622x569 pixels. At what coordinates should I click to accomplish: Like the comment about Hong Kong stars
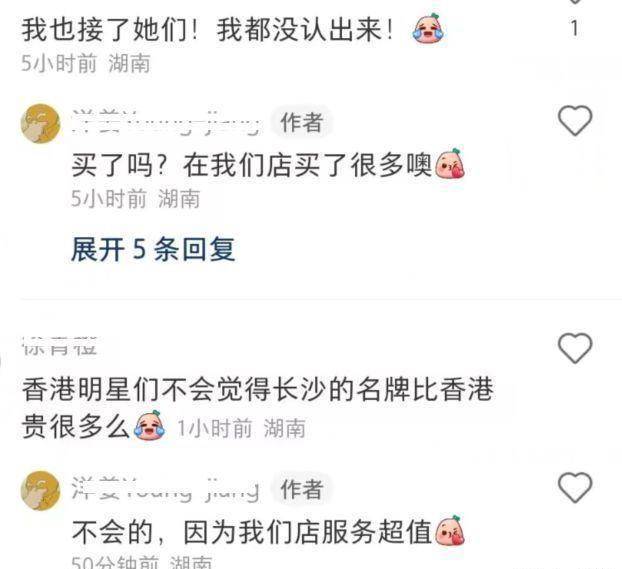pyautogui.click(x=575, y=348)
